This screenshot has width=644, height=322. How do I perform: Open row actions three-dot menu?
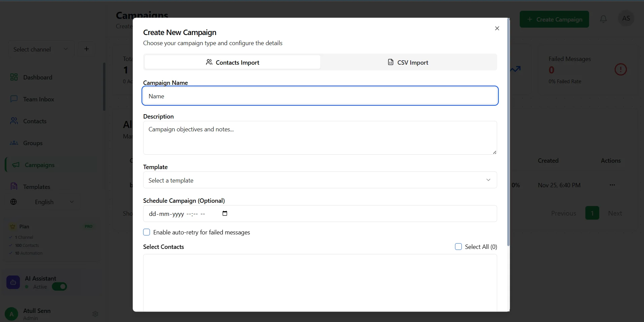coord(612,185)
